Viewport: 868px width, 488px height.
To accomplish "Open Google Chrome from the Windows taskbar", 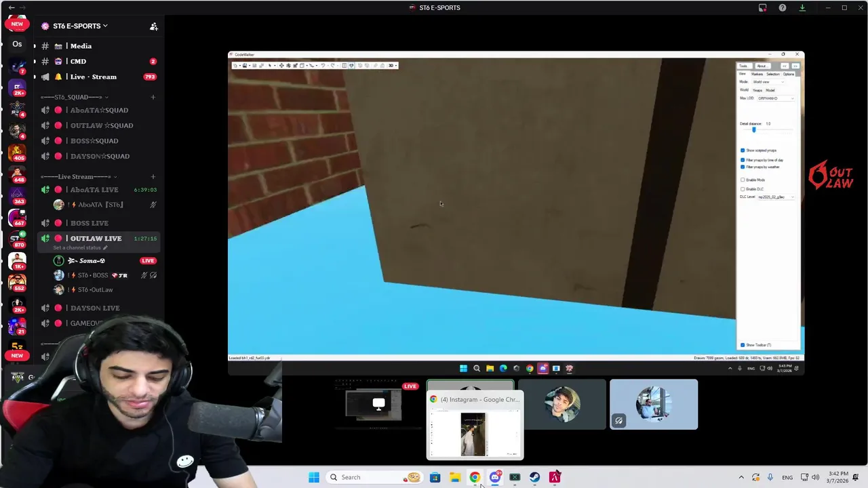I will (x=475, y=477).
